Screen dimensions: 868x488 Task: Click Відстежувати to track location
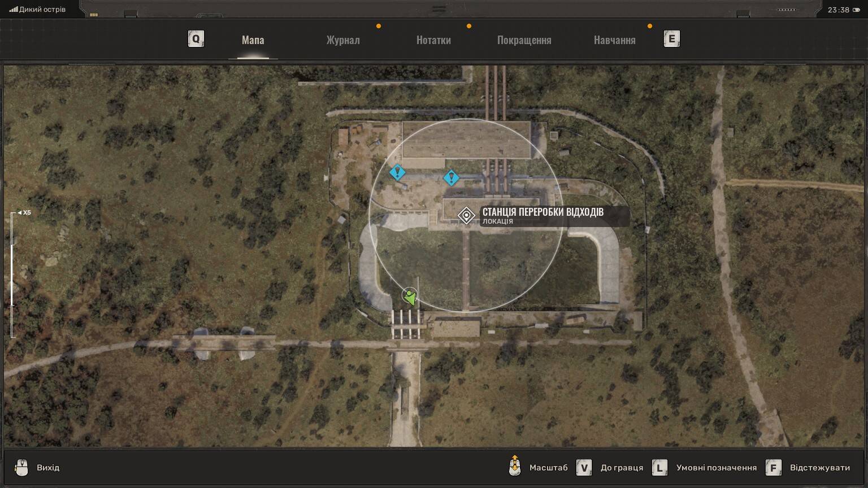coord(820,468)
